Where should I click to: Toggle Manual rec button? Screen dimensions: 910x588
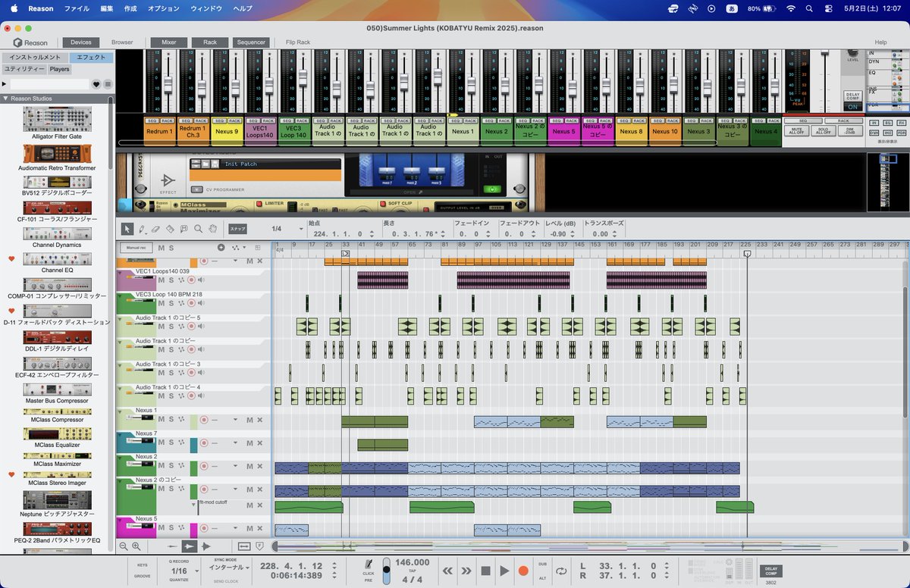pyautogui.click(x=136, y=248)
